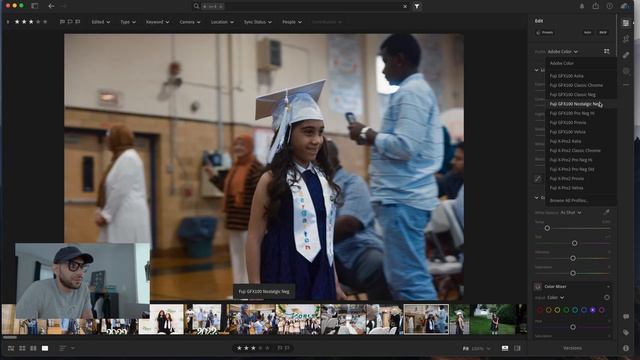Open the info panel icon
640x360 pixels.
point(626,348)
